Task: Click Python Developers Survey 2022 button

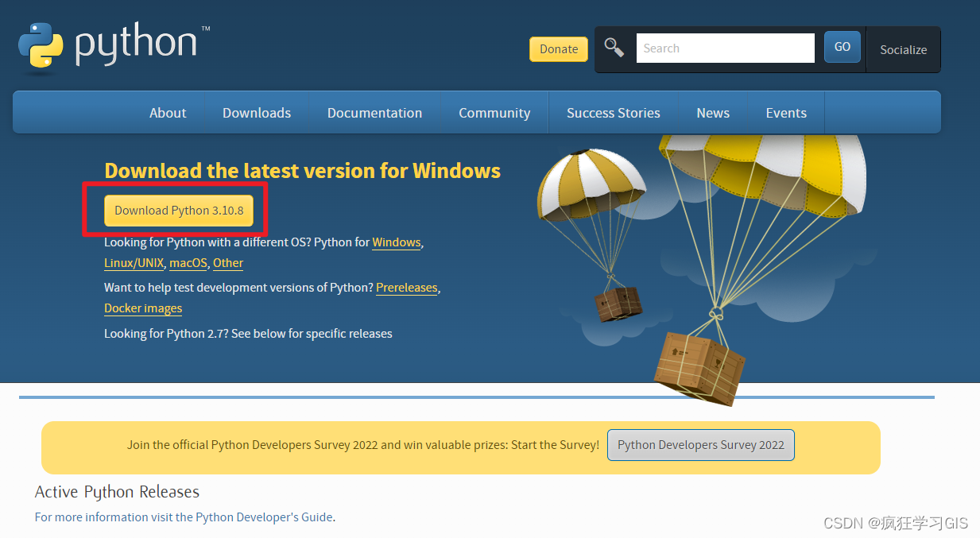Action: pos(701,445)
